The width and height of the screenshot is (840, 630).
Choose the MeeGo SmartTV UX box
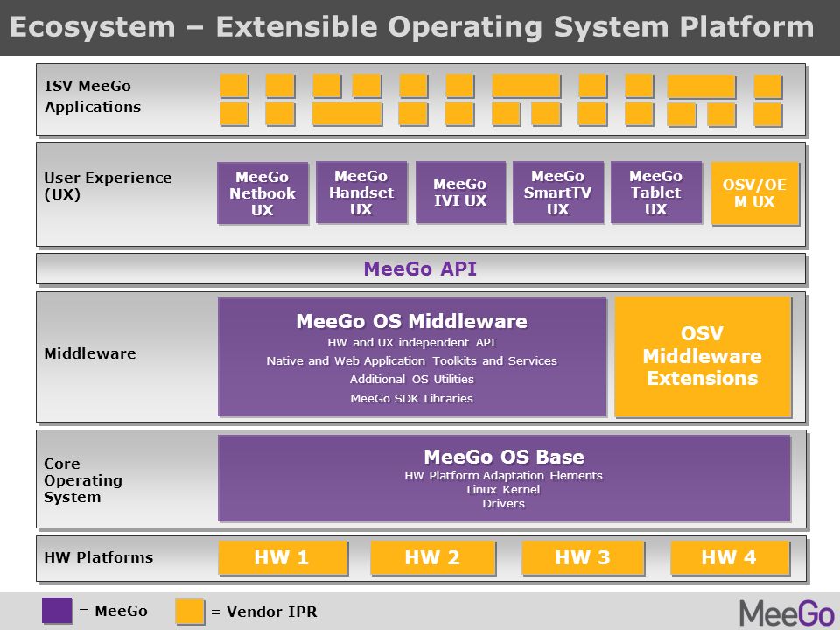[558, 192]
